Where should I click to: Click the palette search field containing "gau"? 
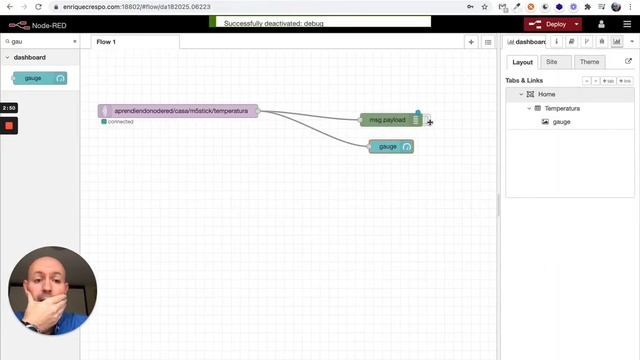click(x=39, y=42)
